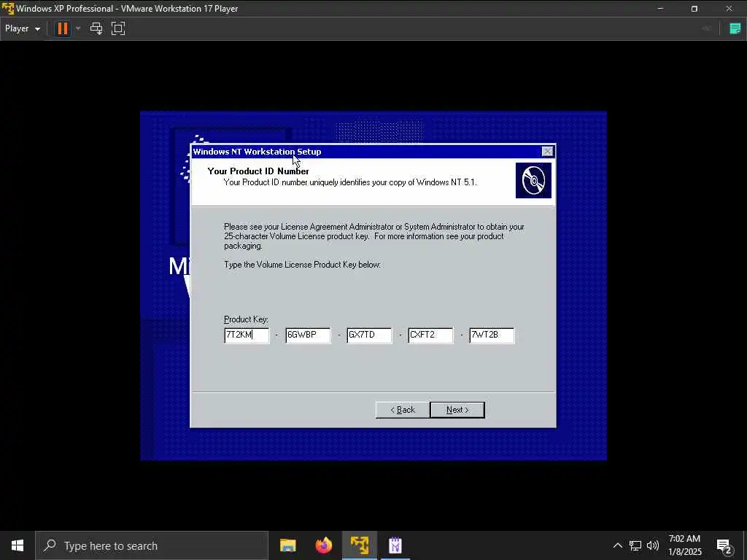This screenshot has height=560, width=747.
Task: Open volume control in system tray
Action: pos(653,545)
